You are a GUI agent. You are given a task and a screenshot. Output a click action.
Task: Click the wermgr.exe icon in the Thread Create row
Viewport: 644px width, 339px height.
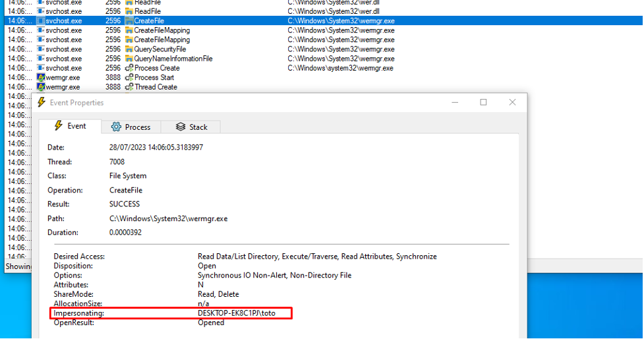click(41, 86)
